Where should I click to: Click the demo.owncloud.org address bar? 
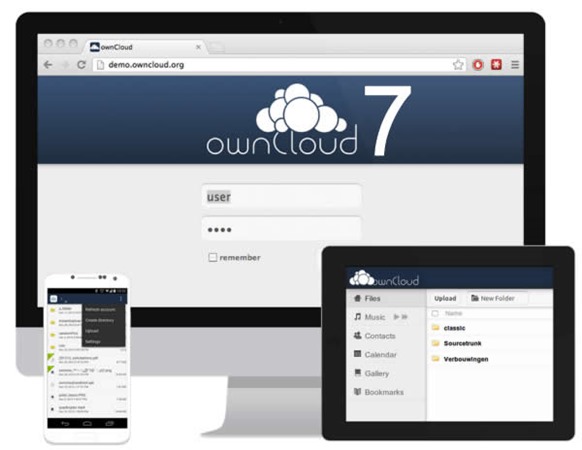[x=278, y=65]
